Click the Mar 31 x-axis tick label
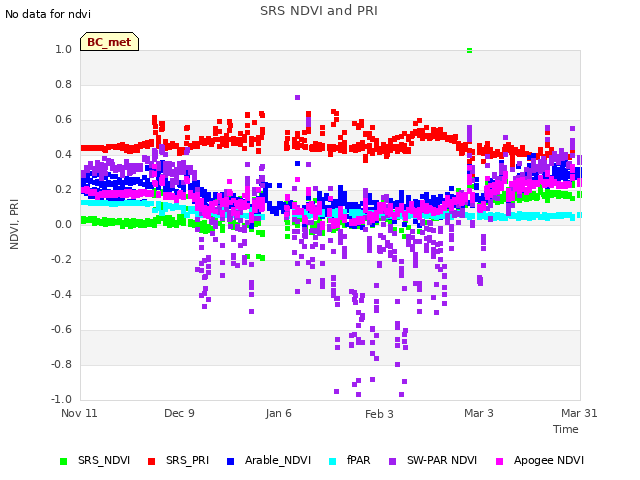 [579, 413]
